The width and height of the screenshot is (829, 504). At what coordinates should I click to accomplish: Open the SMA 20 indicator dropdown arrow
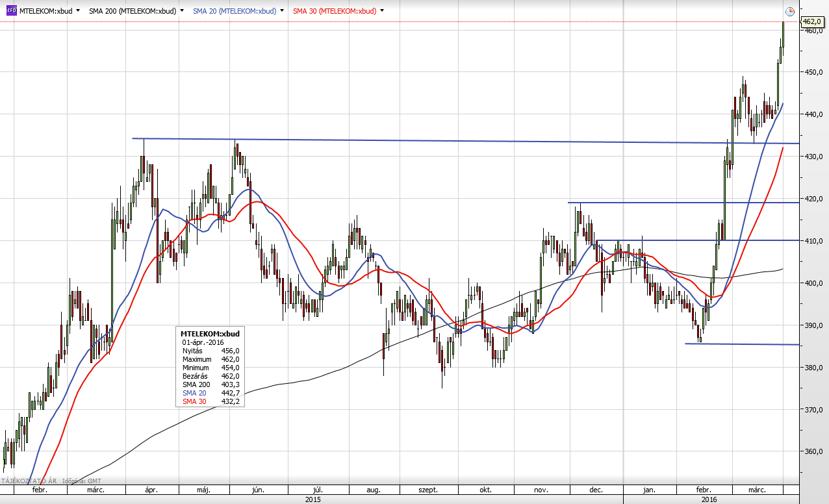click(x=281, y=11)
